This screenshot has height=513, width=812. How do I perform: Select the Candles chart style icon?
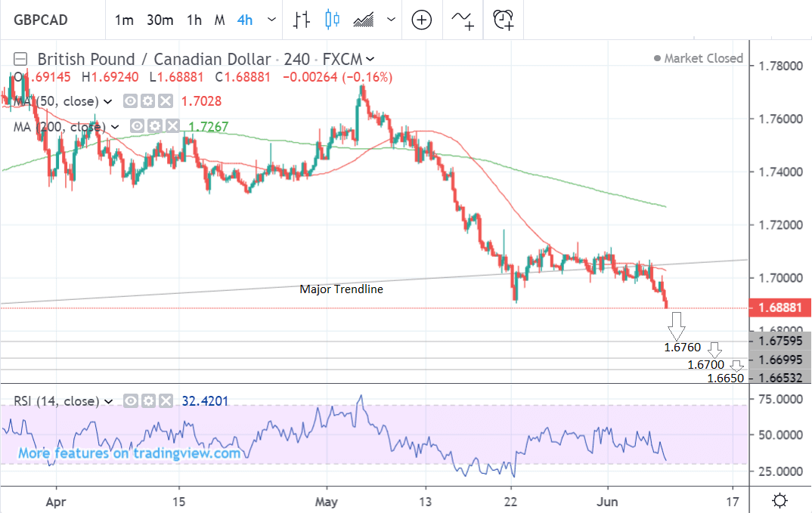pyautogui.click(x=332, y=20)
